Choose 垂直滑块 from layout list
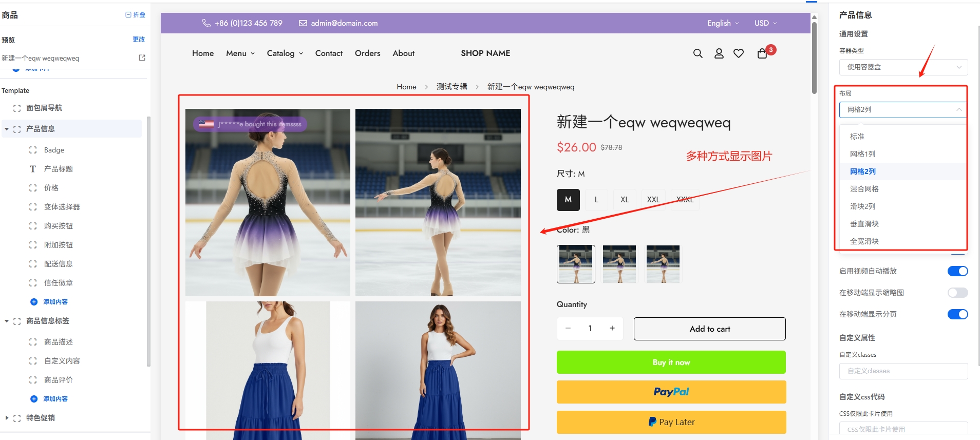This screenshot has width=980, height=440. [864, 224]
